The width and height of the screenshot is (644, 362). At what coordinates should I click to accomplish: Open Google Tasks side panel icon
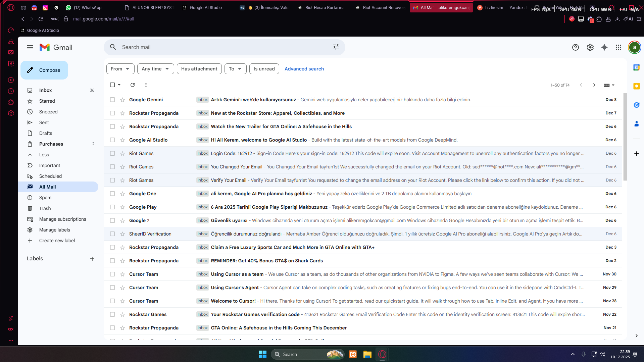pyautogui.click(x=636, y=105)
